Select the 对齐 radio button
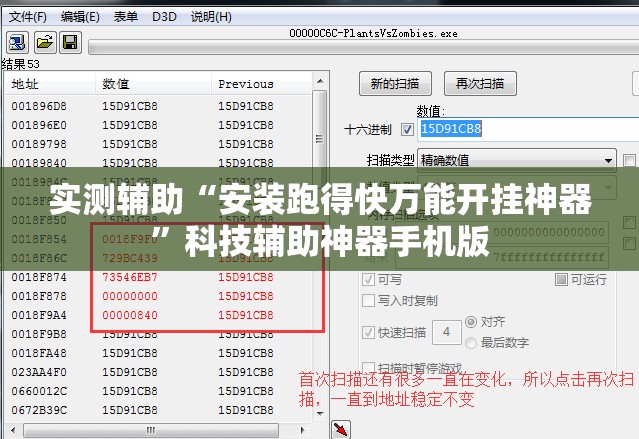This screenshot has width=639, height=439. (x=471, y=322)
